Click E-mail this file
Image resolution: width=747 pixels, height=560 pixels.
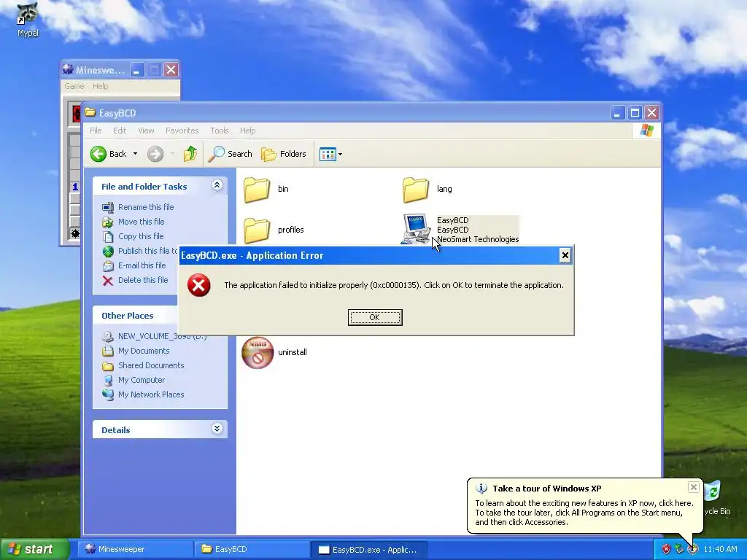(x=142, y=265)
